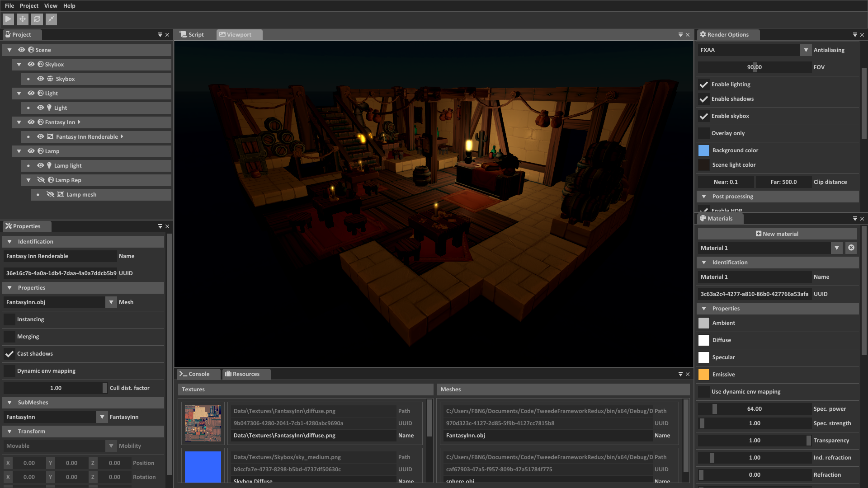Viewport: 868px width, 488px height.
Task: Open the Project menu
Action: pyautogui.click(x=29, y=6)
